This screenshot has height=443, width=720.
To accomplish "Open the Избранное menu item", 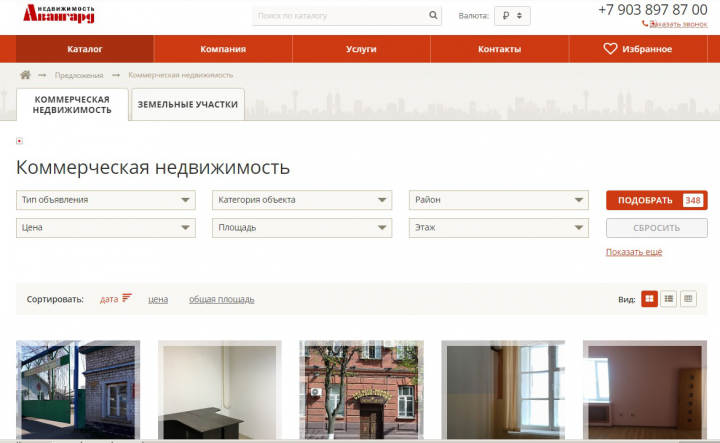I will [638, 49].
